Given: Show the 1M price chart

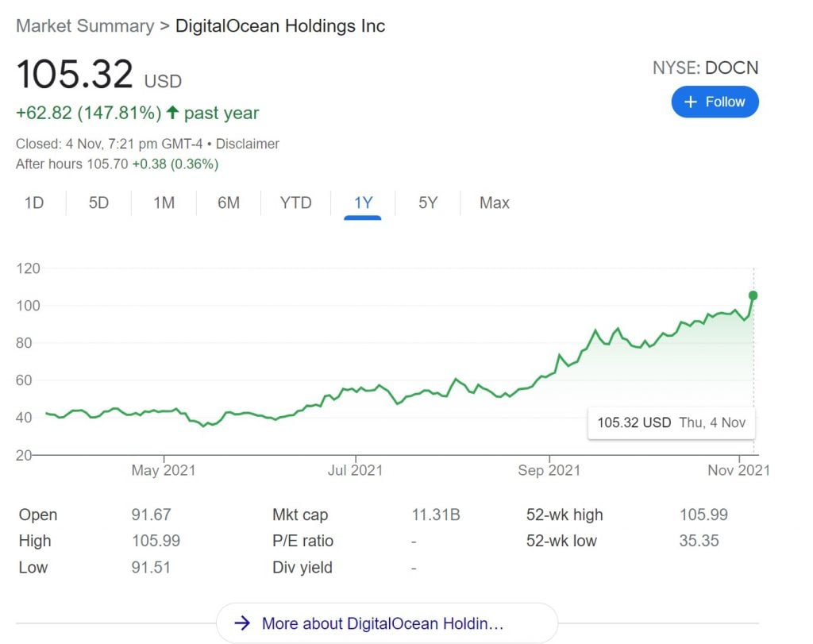Looking at the screenshot, I should click(164, 202).
